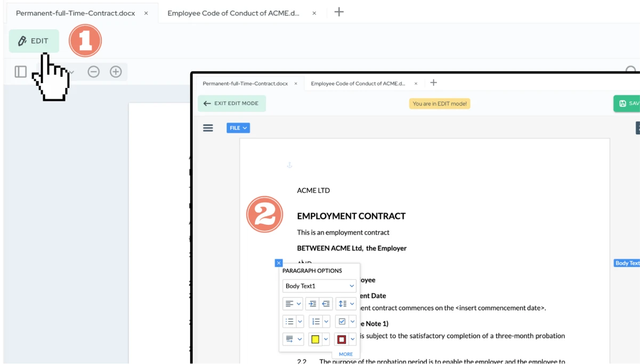The image size is (640, 364).
Task: Click the MORE link in Paragraph Options
Action: 346,354
